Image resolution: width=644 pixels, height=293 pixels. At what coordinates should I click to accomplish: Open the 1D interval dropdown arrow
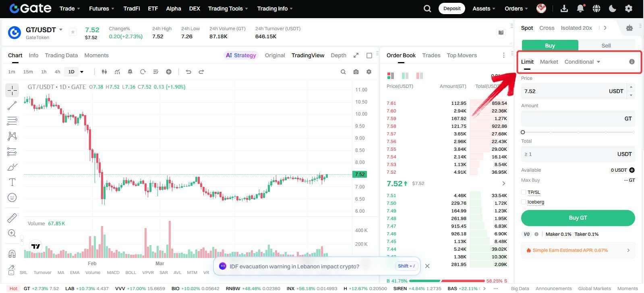pos(82,72)
